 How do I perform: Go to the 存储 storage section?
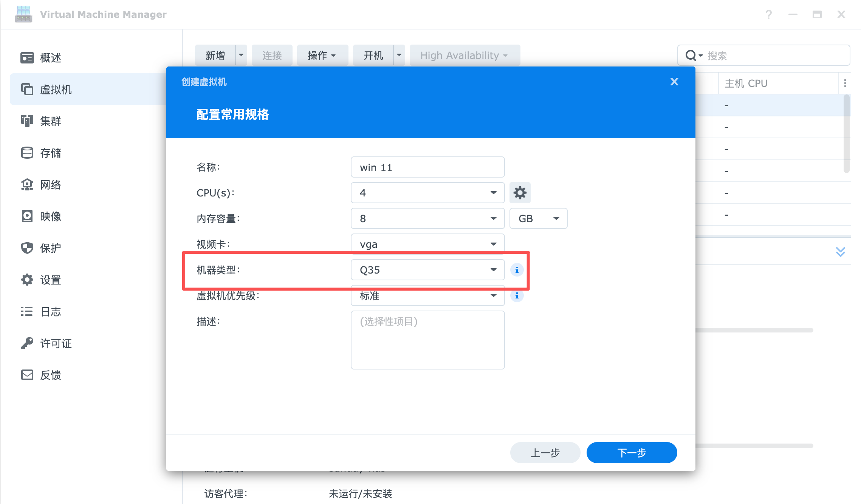pyautogui.click(x=50, y=153)
